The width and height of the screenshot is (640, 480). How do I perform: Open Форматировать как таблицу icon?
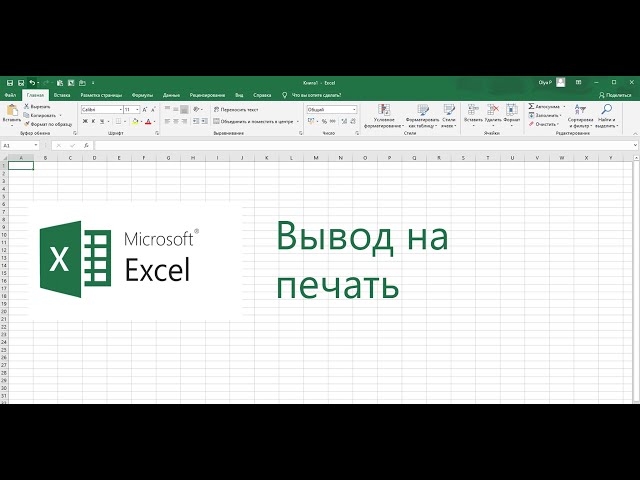[x=423, y=110]
